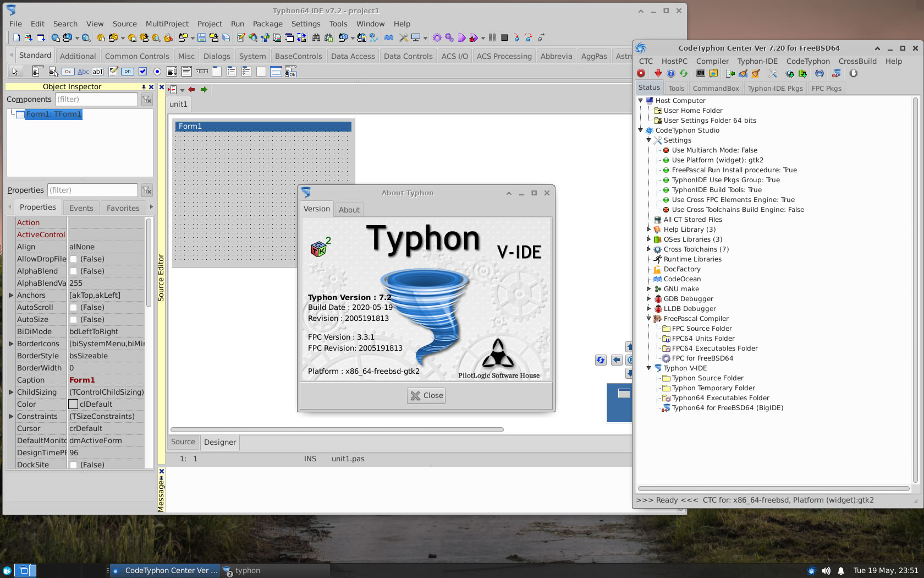
Task: Expand the Cross Toolchains (7) node
Action: click(x=649, y=249)
